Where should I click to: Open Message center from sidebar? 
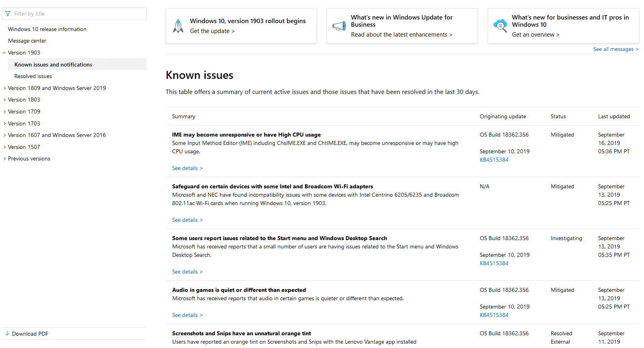point(27,41)
